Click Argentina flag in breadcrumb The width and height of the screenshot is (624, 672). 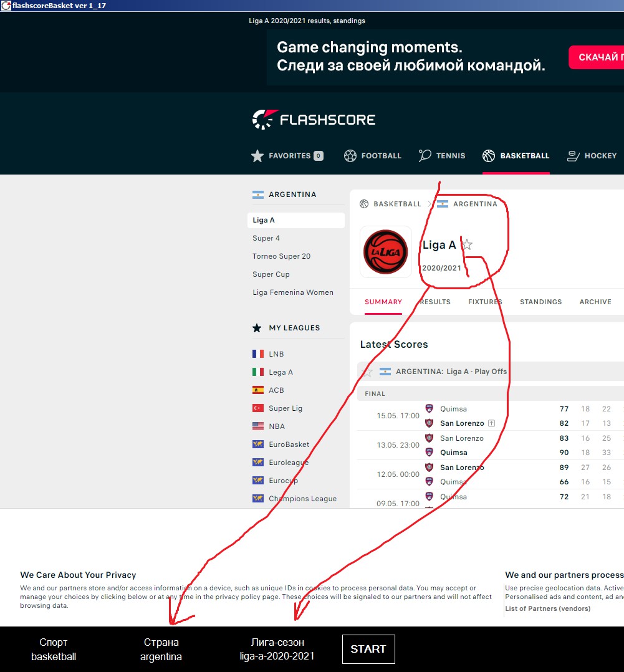(x=443, y=204)
